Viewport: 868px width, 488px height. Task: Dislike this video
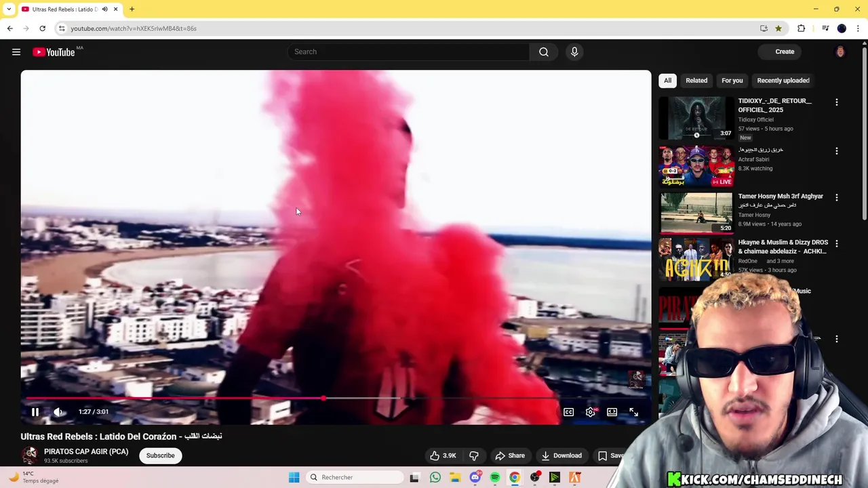pos(474,455)
